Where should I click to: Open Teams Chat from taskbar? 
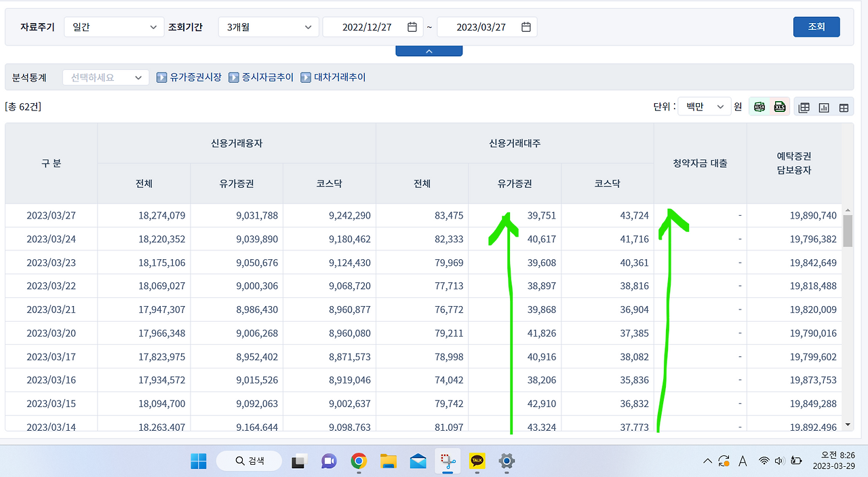[x=329, y=461]
